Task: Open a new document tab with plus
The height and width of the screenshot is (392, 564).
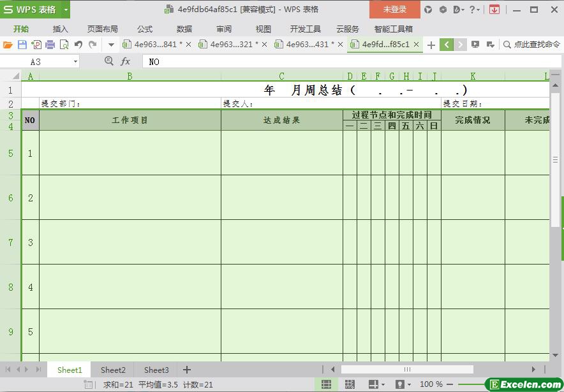Action: (431, 45)
